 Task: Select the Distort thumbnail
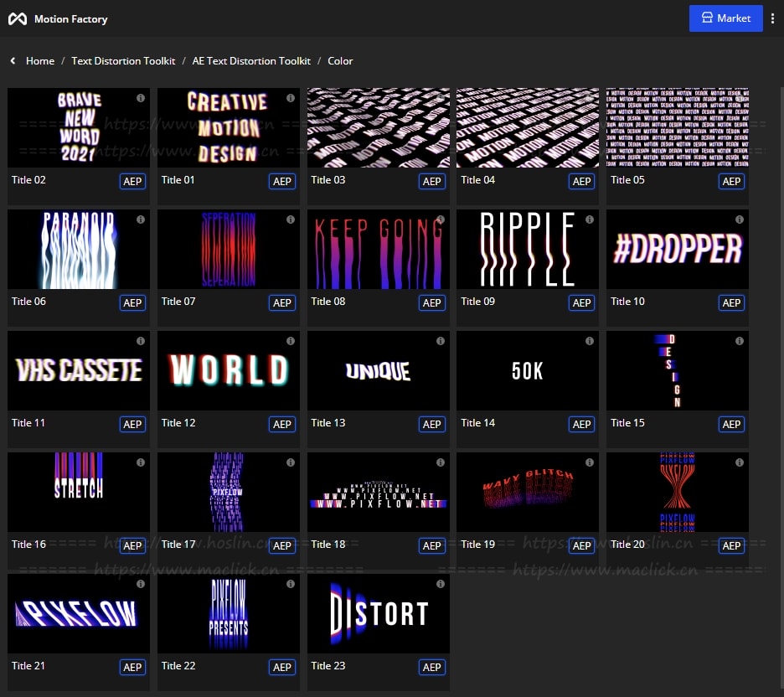click(379, 613)
